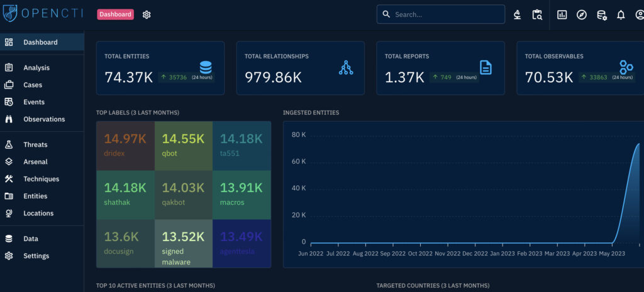
Task: Select the qbot label tile
Action: (x=183, y=146)
